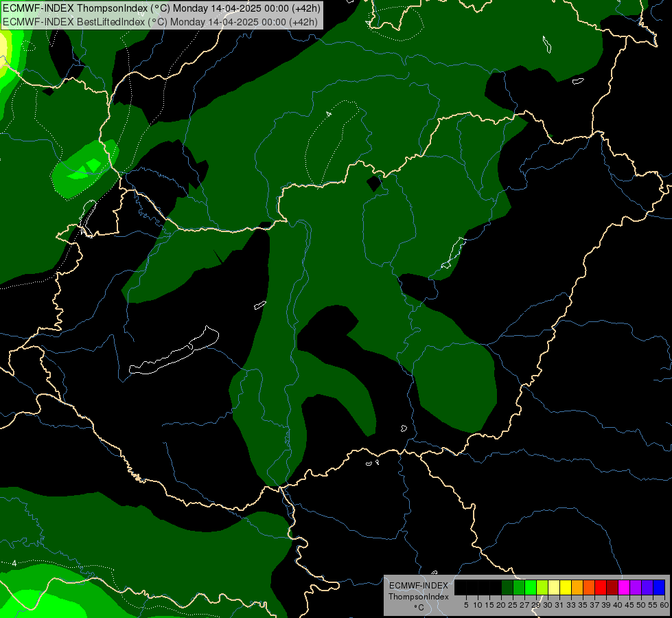Screen dimensions: 672x618
Task: Click the large lake outline in the west
Action: 174,352
